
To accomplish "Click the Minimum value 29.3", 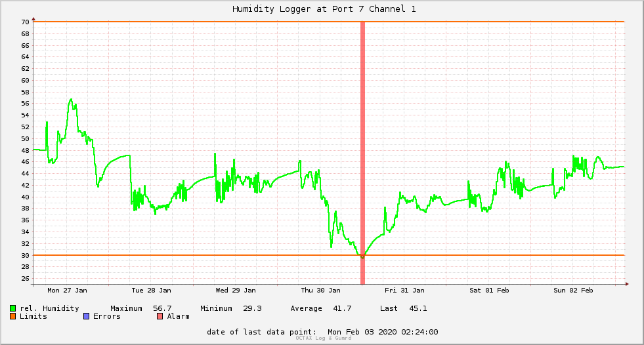I will click(252, 308).
